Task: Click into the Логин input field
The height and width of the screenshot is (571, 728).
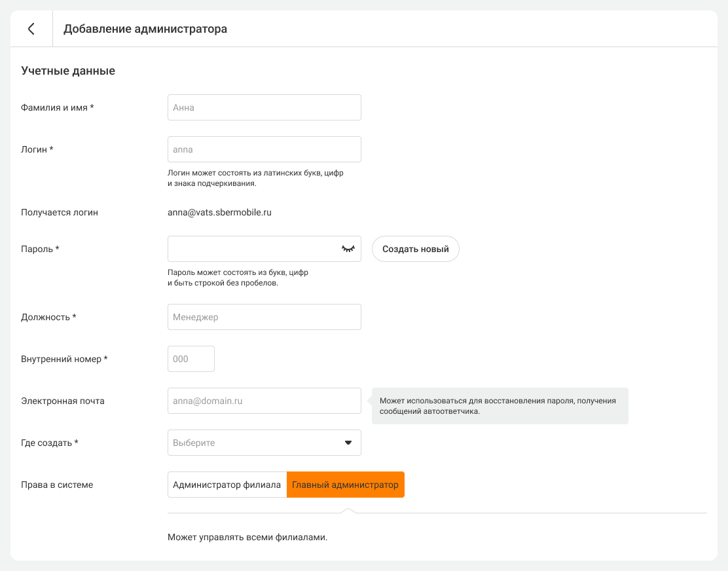Action: click(264, 149)
